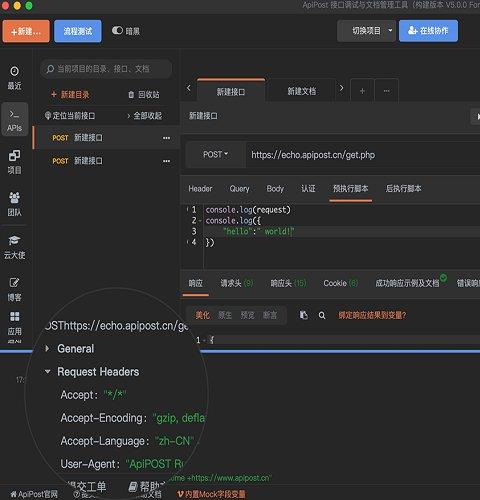Open more options for second POST 新建接口
The width and height of the screenshot is (480, 500).
(x=166, y=161)
